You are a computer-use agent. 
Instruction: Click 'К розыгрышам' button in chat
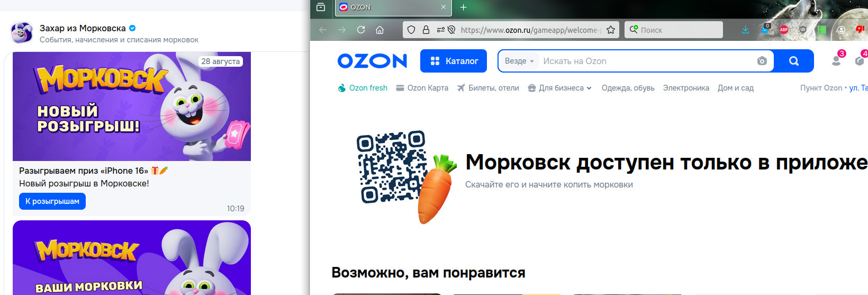pyautogui.click(x=52, y=201)
